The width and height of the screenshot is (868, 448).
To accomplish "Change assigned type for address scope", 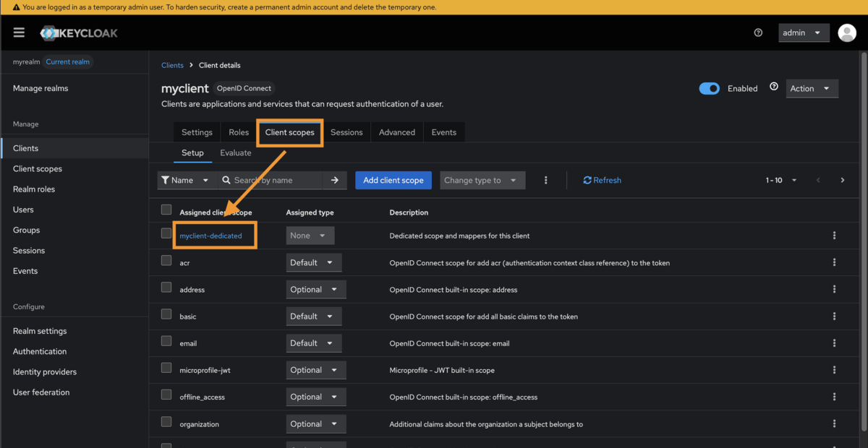I will [x=316, y=289].
